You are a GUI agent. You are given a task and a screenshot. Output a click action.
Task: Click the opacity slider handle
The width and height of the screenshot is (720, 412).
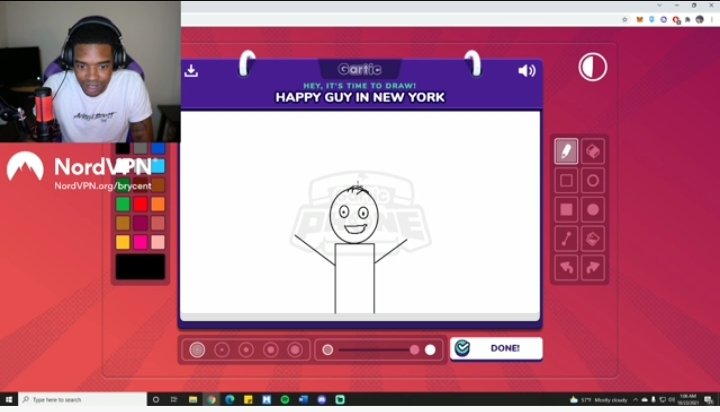coord(414,350)
